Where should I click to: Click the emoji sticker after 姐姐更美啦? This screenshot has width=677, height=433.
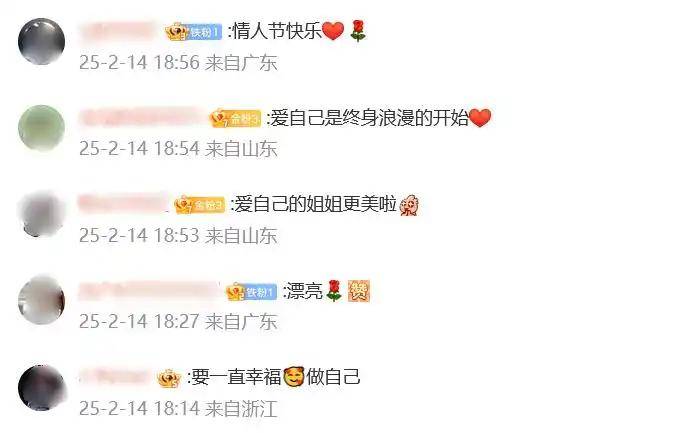pyautogui.click(x=409, y=205)
